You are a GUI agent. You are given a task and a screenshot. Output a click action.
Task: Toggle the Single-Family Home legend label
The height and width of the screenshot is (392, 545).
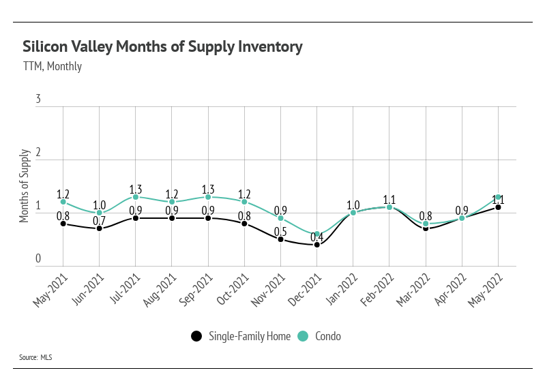click(250, 336)
